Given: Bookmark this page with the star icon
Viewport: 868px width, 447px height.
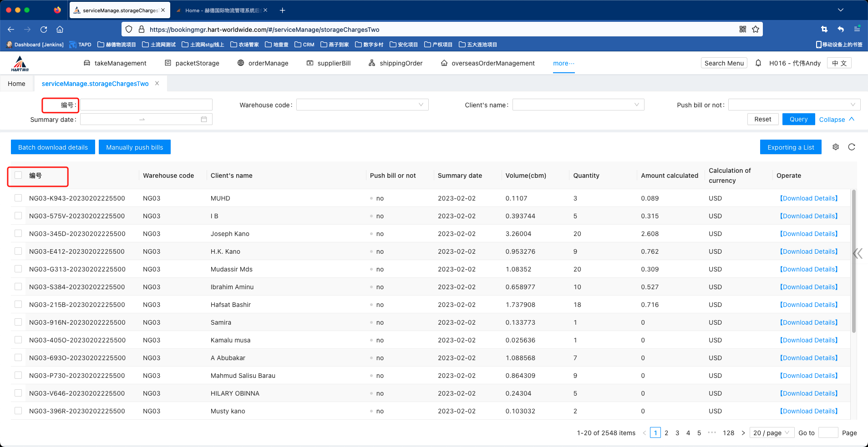Looking at the screenshot, I should pos(756,30).
